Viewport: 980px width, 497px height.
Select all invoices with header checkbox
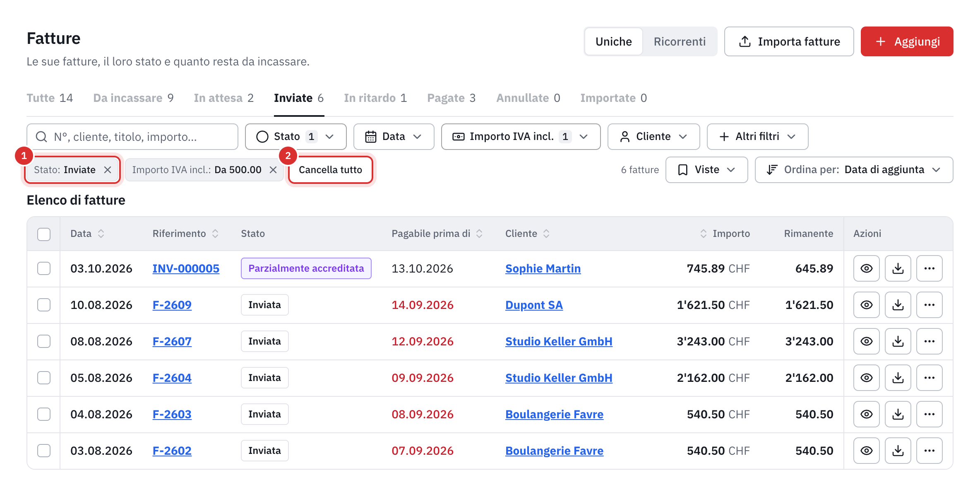(x=44, y=234)
